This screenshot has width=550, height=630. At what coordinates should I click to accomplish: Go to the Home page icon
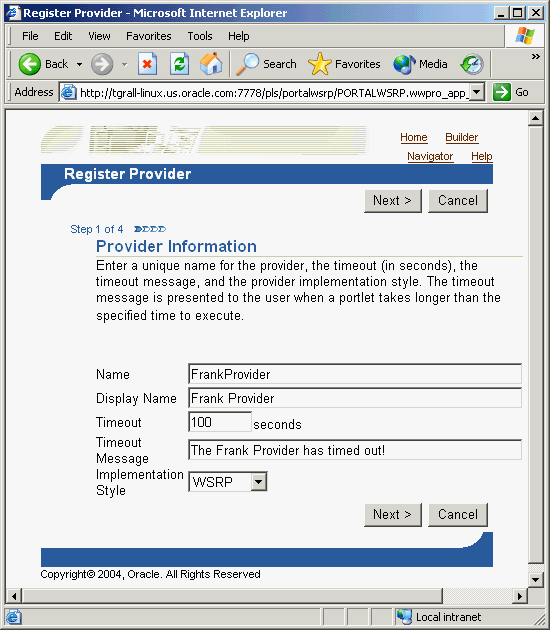tap(211, 64)
